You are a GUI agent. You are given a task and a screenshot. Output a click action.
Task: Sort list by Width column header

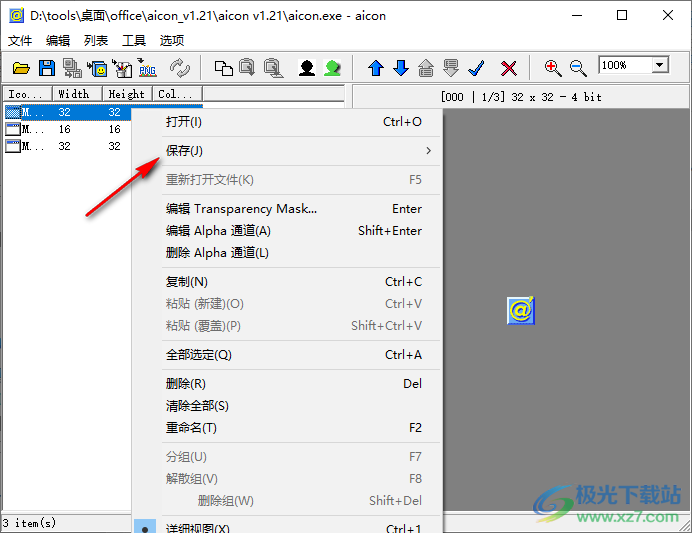tap(77, 94)
